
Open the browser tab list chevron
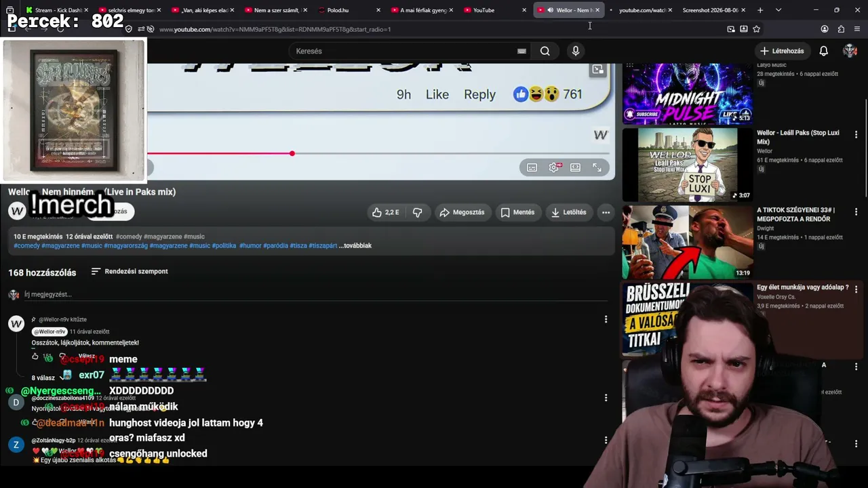[778, 10]
